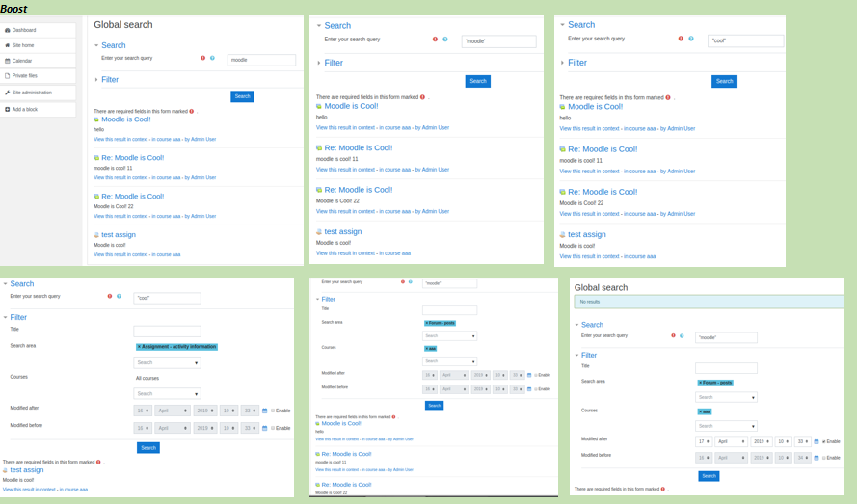
Task: Open 'Moodle is Cool!' result beside the sidebar
Action: click(x=126, y=119)
